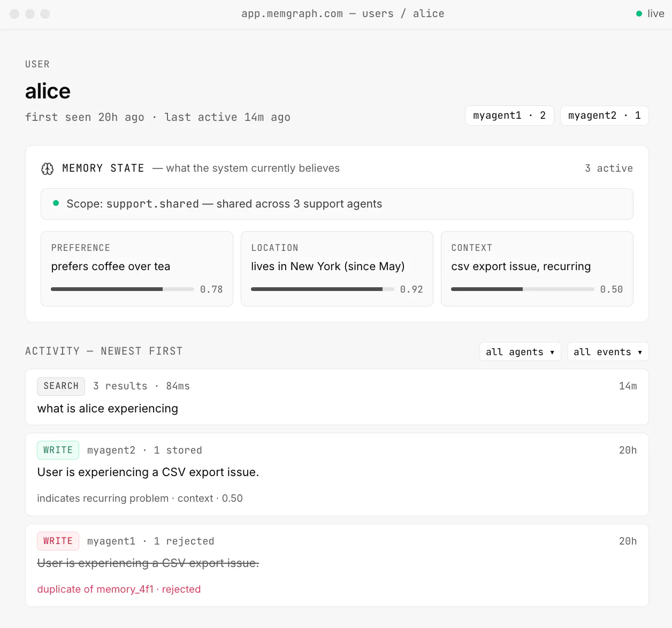This screenshot has height=628, width=672.
Task: Open the LOCATION memory card
Action: 337,269
